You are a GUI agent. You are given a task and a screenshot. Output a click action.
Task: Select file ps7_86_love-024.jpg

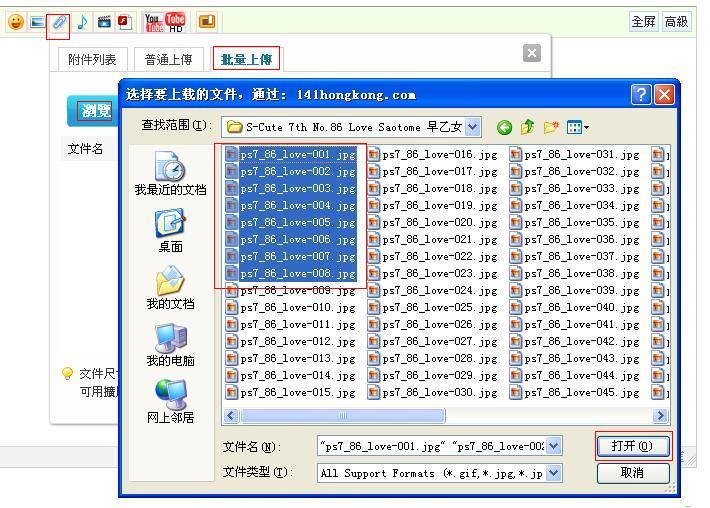point(432,291)
